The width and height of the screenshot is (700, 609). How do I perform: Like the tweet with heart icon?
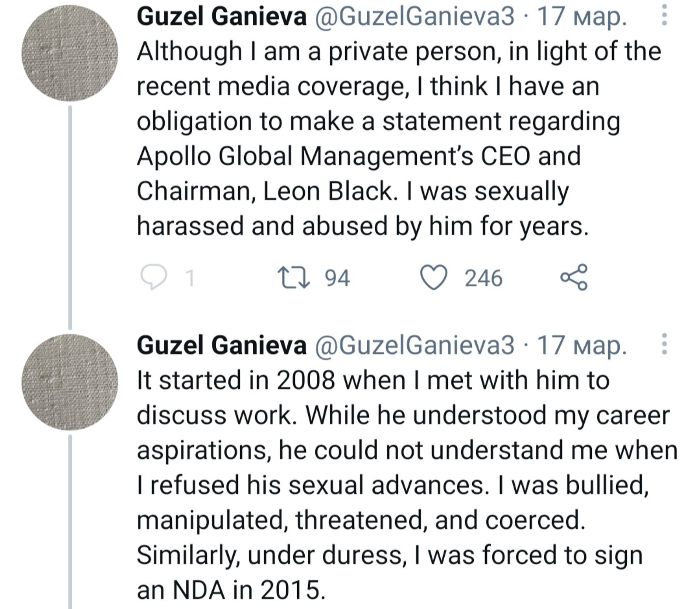point(434,278)
